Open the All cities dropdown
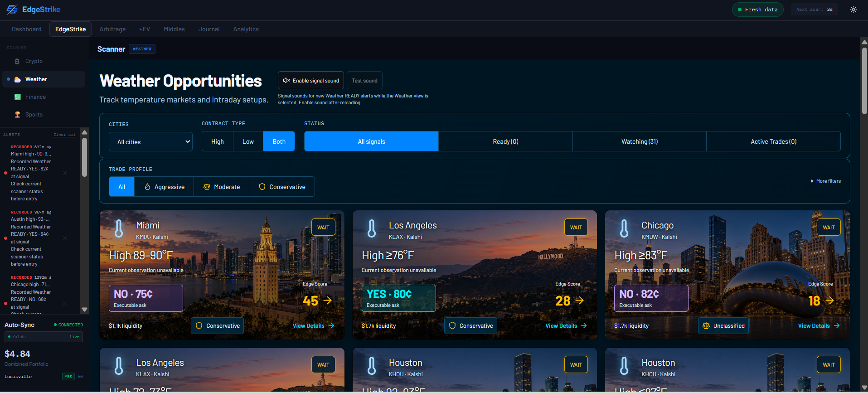Viewport: 868px width, 393px height. (150, 142)
